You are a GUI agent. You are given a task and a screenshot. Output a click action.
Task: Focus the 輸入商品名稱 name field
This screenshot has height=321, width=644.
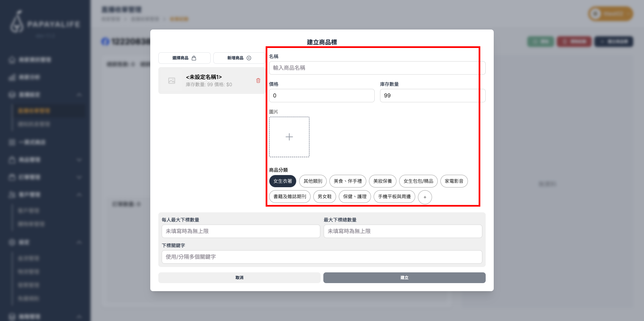pyautogui.click(x=377, y=68)
